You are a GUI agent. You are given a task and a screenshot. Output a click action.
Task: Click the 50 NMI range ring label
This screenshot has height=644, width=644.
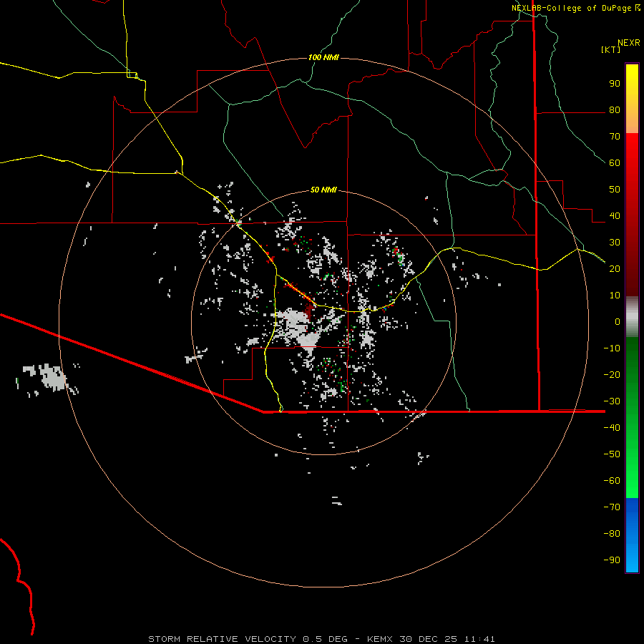click(323, 190)
